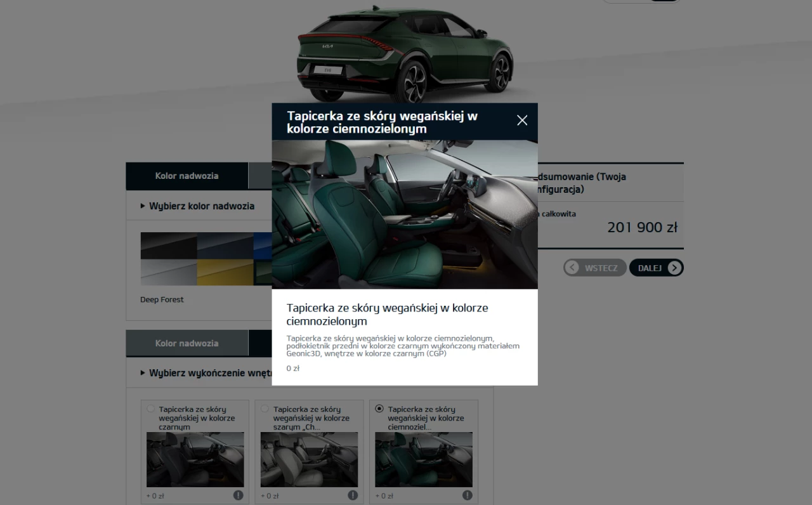Click the back arrow icon inside WSTECZ
812x505 pixels.
573,268
